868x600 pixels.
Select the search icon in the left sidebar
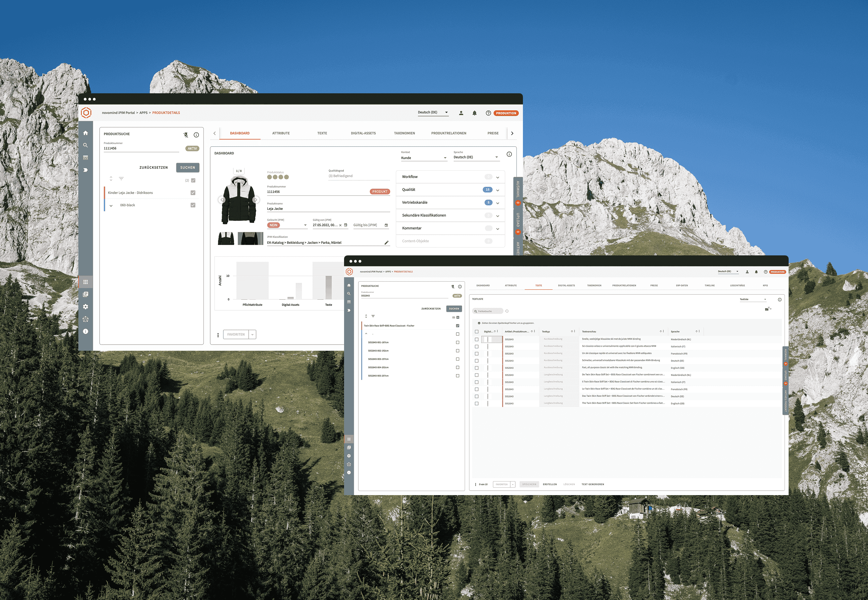[x=86, y=145]
